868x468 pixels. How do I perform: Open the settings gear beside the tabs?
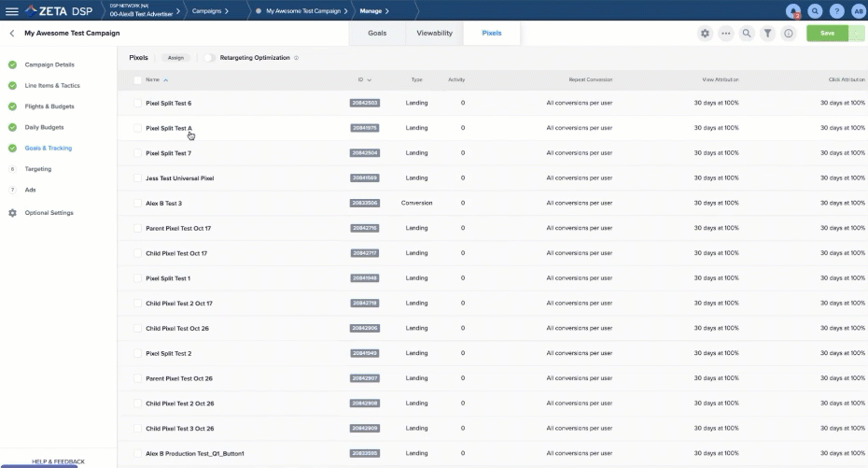tap(705, 34)
